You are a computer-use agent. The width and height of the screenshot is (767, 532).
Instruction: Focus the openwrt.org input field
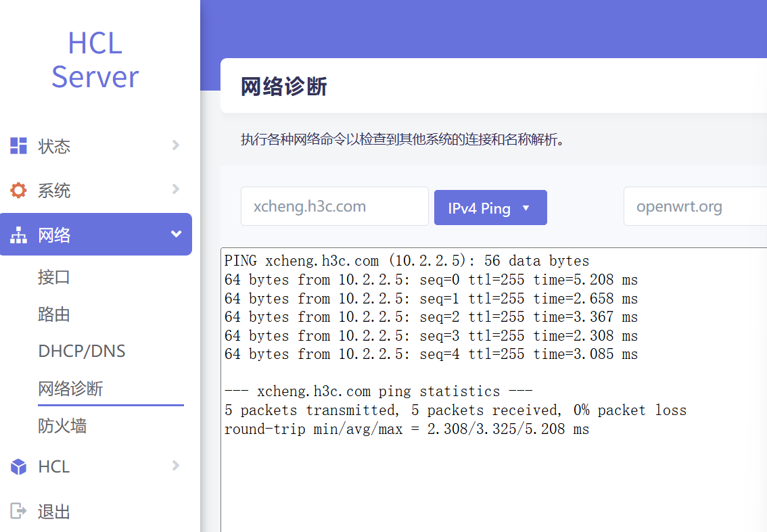[695, 206]
